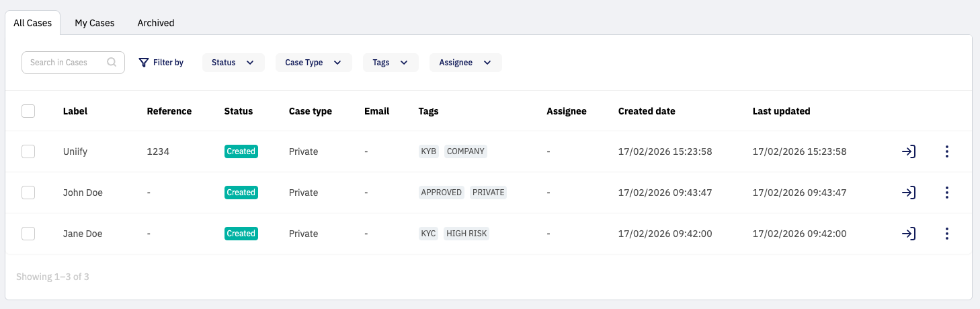Open more options menu for Uniify row

[x=946, y=151]
